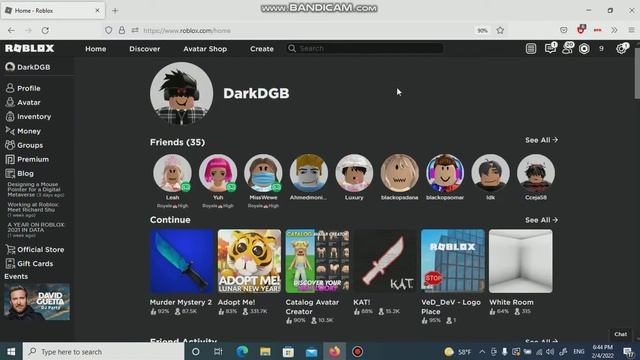The height and width of the screenshot is (360, 640).
Task: Open the Chat panel button
Action: pyautogui.click(x=620, y=334)
